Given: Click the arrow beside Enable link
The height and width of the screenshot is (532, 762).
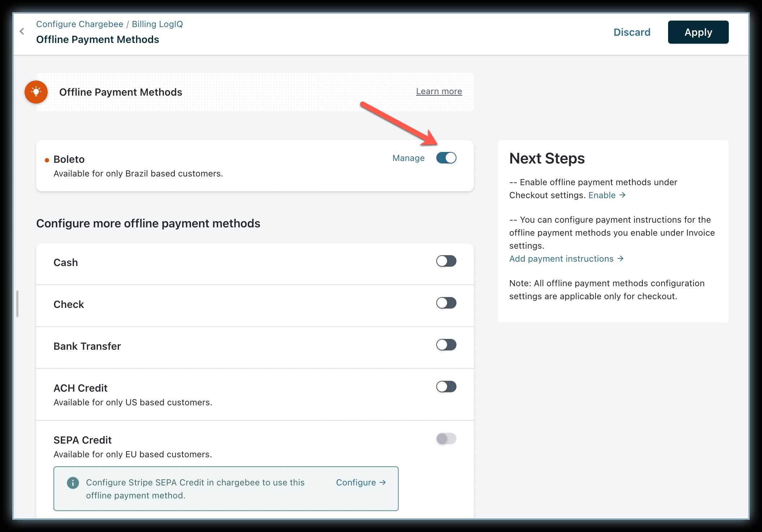Looking at the screenshot, I should [x=623, y=195].
